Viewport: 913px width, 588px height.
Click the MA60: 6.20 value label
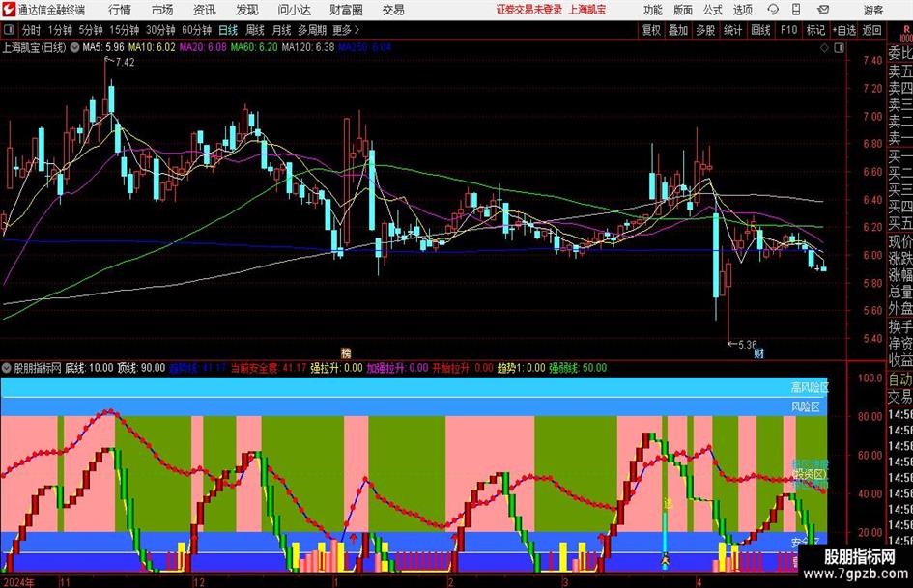pos(254,47)
